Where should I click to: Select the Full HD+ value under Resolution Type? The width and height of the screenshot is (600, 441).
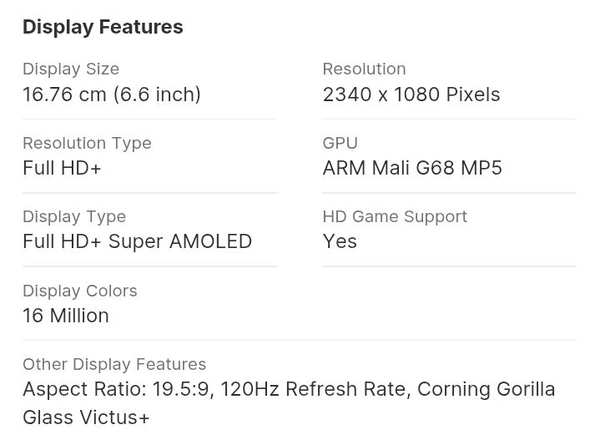pyautogui.click(x=62, y=168)
